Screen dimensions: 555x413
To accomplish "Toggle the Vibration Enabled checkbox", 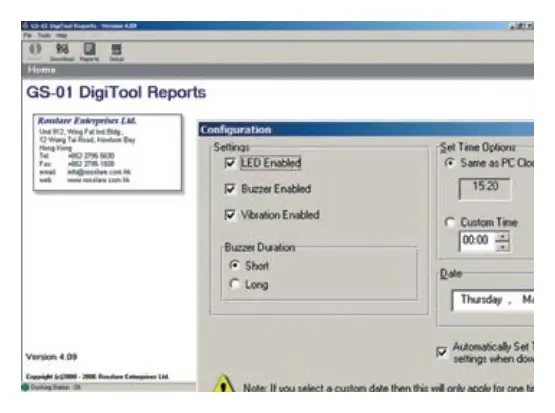I will [x=230, y=214].
